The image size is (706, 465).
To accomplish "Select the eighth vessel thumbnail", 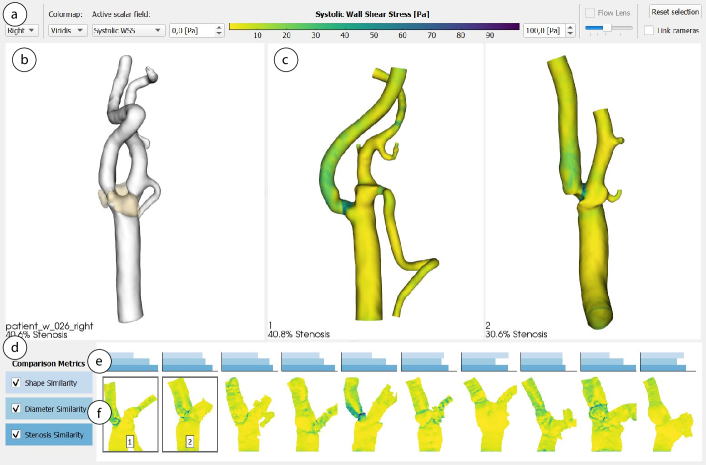I will (548, 414).
